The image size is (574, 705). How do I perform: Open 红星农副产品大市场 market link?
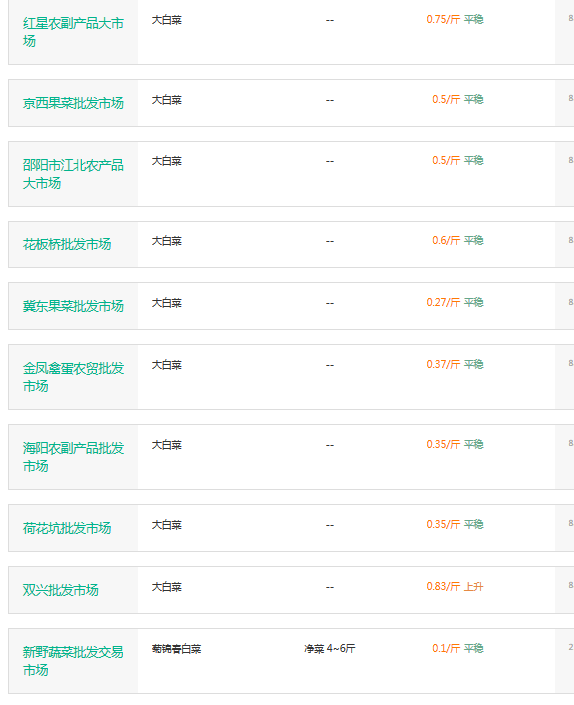coord(73,32)
